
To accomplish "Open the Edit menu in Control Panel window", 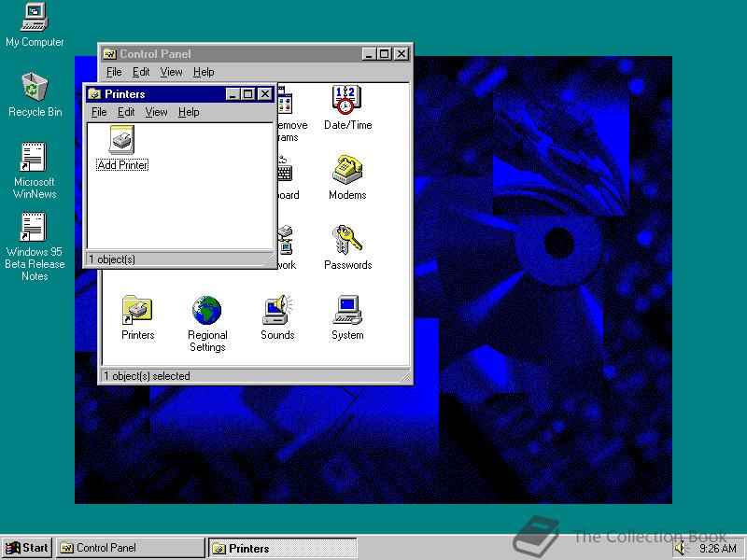I will point(141,72).
